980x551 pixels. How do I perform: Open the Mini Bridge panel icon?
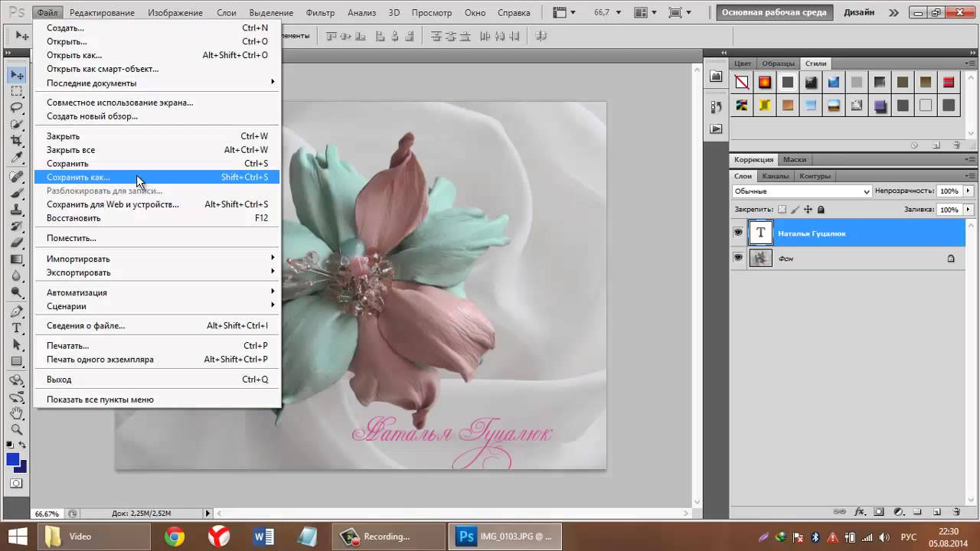coord(716,77)
